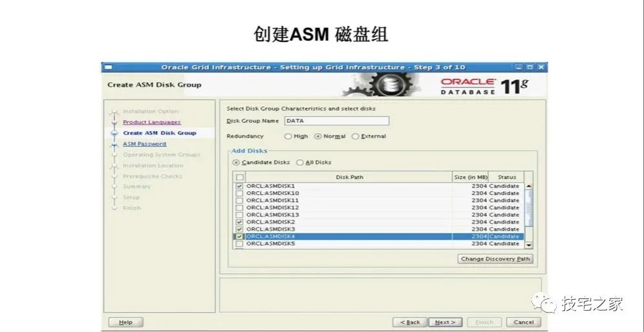The height and width of the screenshot is (332, 644).
Task: Close the Oracle Grid Infrastructure window
Action: (541, 67)
